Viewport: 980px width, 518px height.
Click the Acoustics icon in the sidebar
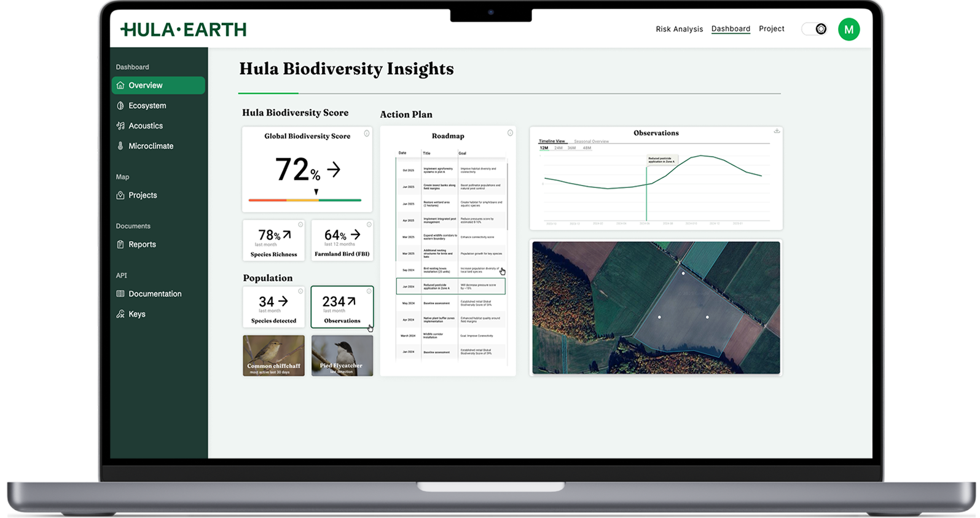tap(120, 126)
